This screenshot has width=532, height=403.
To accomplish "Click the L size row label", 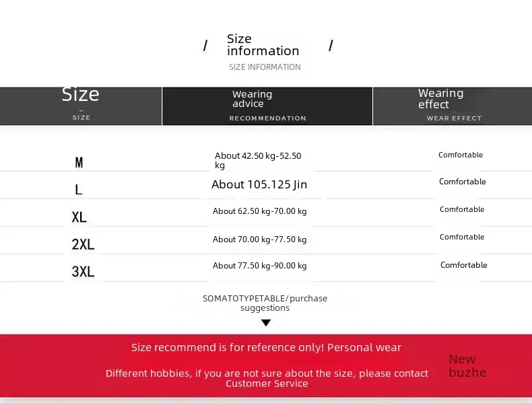I will pos(79,190).
